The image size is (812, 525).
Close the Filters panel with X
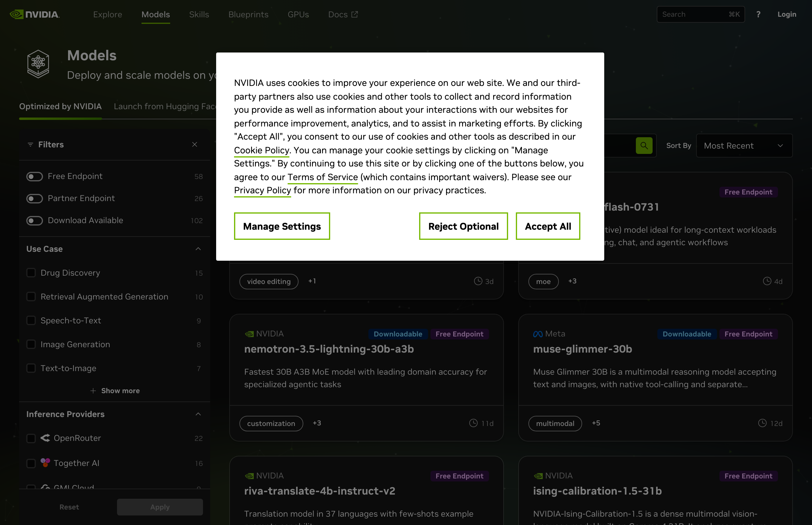tap(195, 145)
